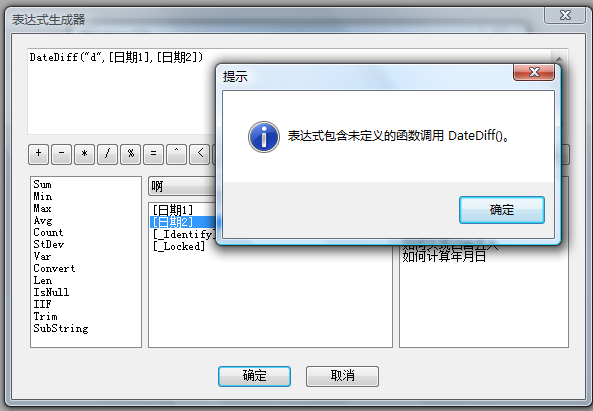
Task: Select the [日期1] field
Action: 173,210
